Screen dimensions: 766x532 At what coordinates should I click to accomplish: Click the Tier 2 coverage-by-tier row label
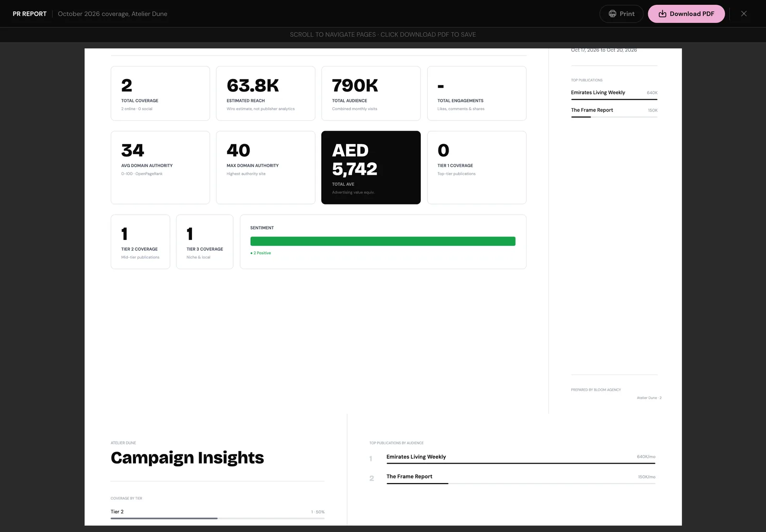tap(117, 512)
